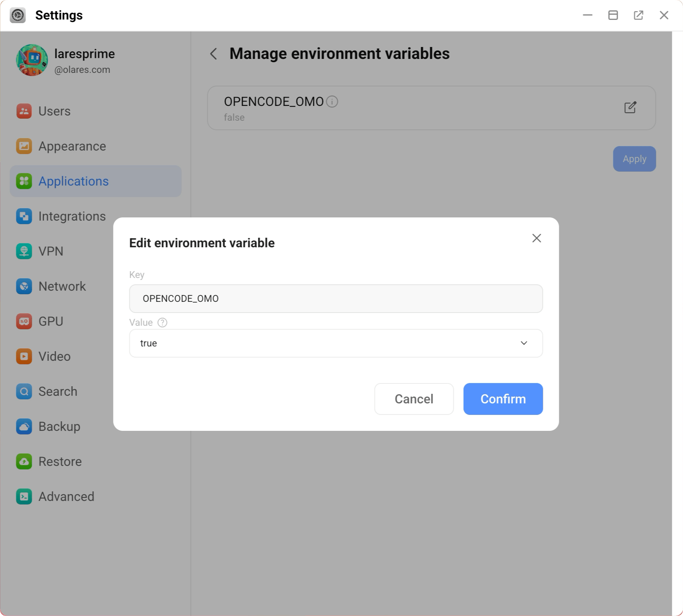The height and width of the screenshot is (616, 683).
Task: Go back using the left arrow
Action: click(x=214, y=54)
